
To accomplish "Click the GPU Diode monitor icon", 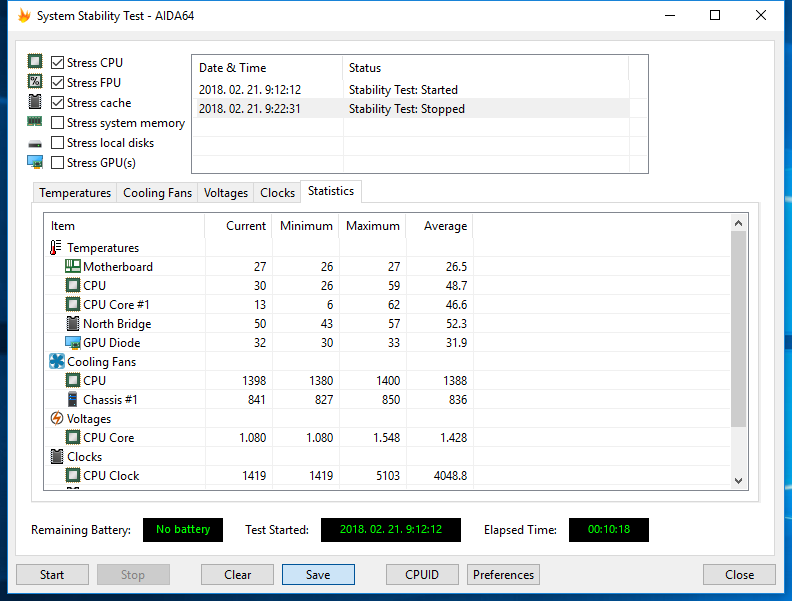I will tap(73, 343).
